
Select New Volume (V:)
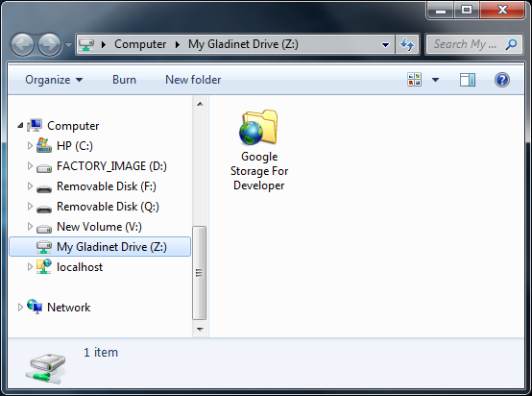coord(99,227)
